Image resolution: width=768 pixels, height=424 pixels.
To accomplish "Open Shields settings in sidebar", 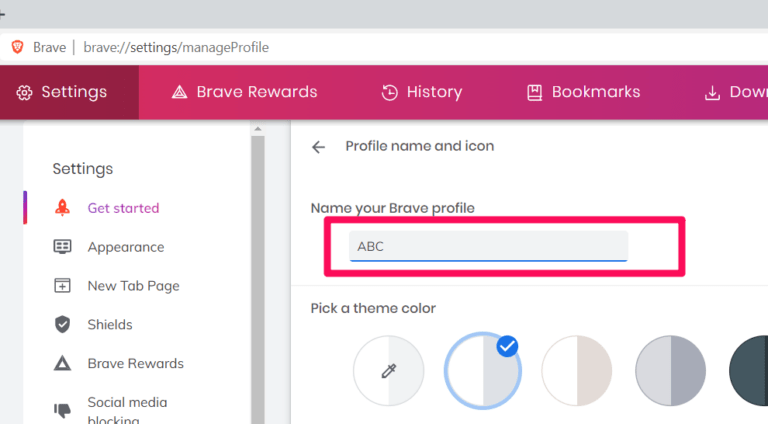I will coord(110,324).
